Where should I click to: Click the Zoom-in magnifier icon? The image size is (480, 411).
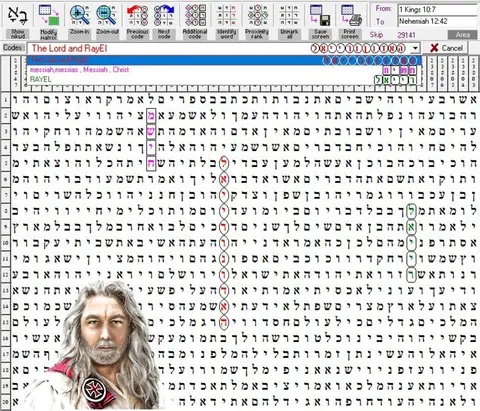point(79,15)
